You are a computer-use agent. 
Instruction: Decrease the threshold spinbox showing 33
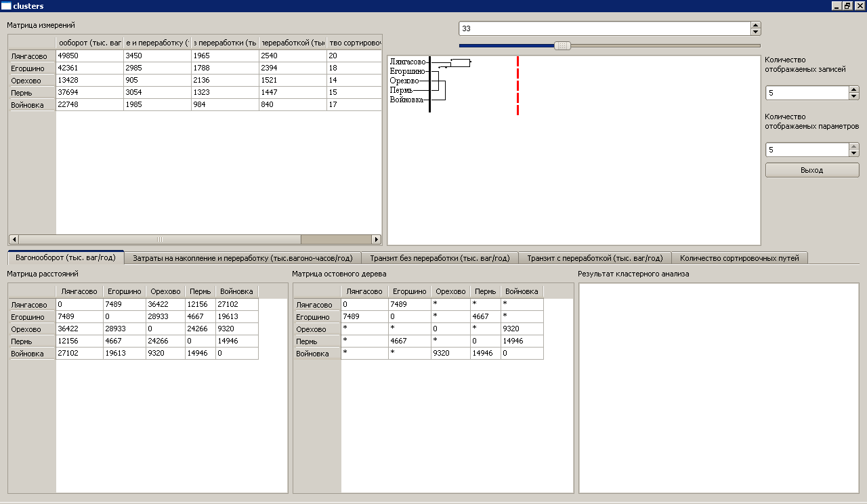point(756,32)
